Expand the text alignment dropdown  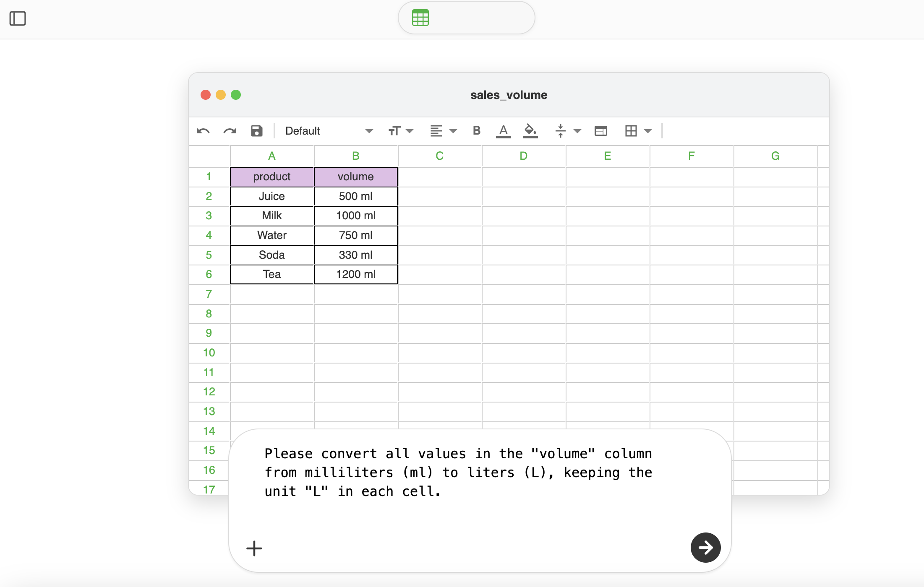pos(453,131)
